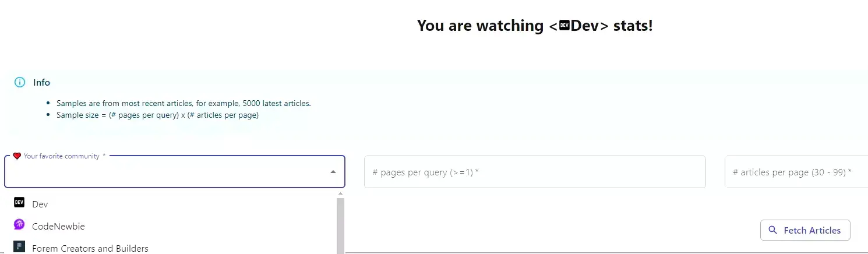Click the dropdown list scrollbar up arrow
The image size is (868, 254).
click(341, 193)
